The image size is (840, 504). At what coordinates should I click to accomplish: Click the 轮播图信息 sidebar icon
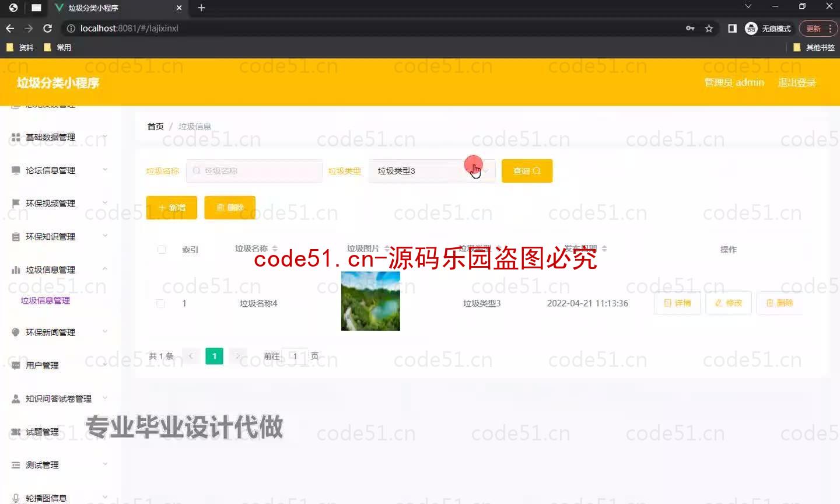pyautogui.click(x=16, y=498)
